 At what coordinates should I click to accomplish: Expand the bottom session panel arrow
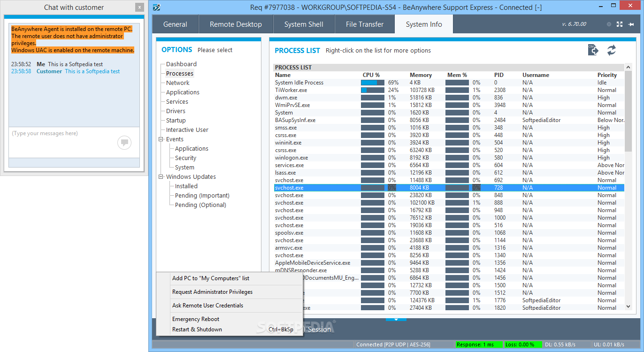point(396,320)
